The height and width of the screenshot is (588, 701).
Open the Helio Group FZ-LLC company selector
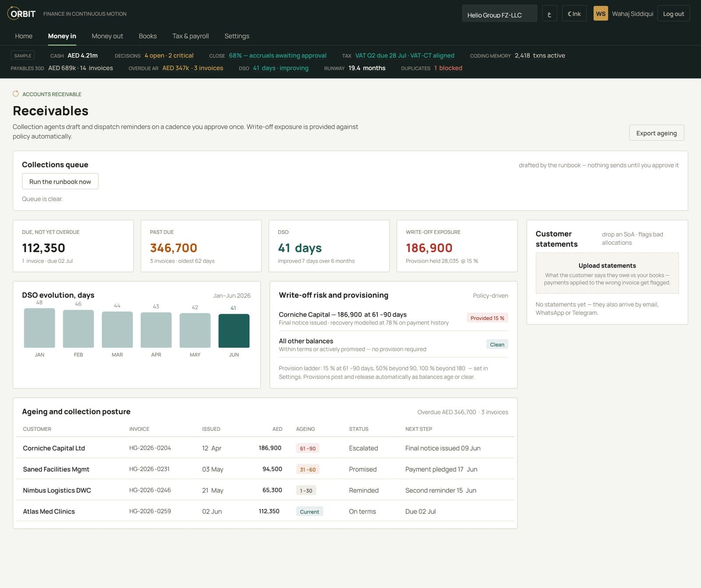[x=499, y=14]
